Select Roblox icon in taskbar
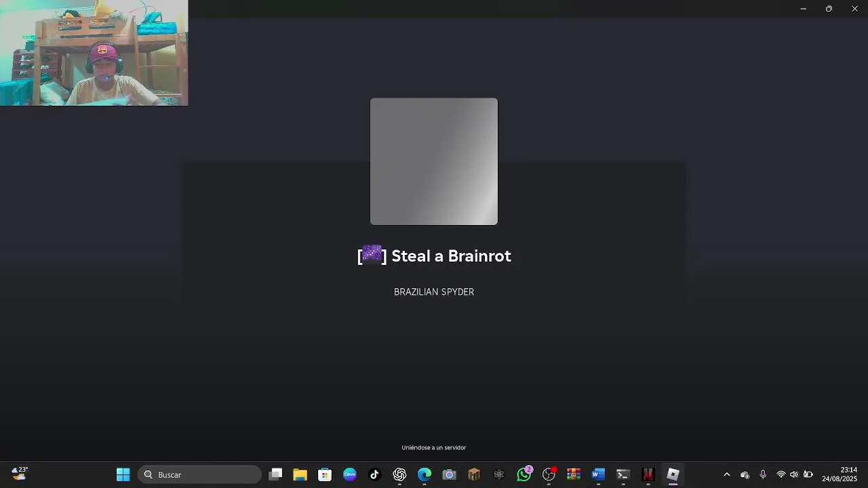 [x=673, y=474]
